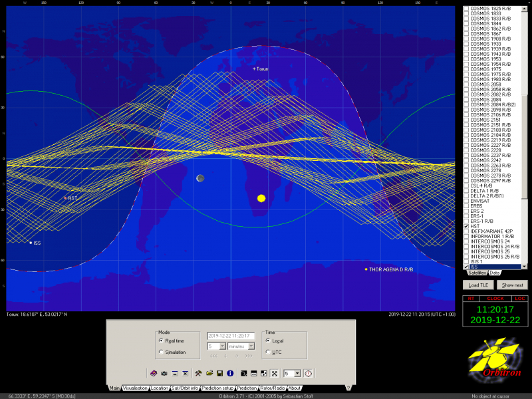532x399 pixels.
Task: Switch time to UTC radio option
Action: pyautogui.click(x=268, y=352)
